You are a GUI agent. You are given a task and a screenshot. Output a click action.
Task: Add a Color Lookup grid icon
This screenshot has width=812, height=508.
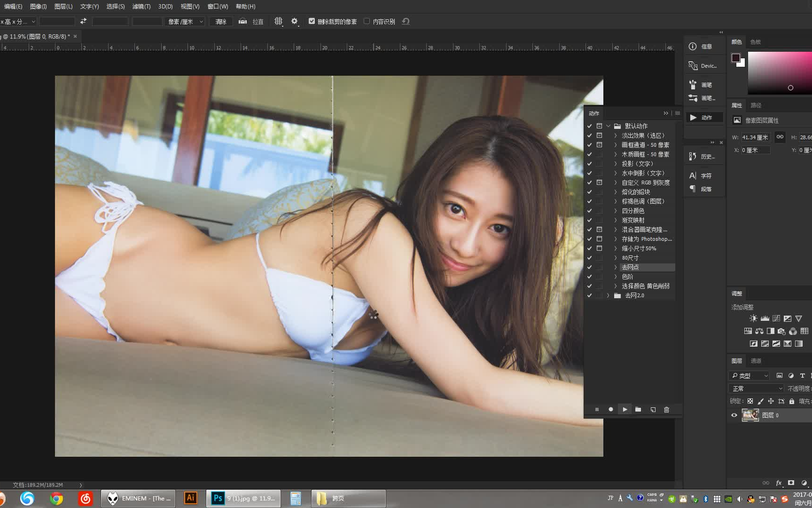click(x=804, y=331)
